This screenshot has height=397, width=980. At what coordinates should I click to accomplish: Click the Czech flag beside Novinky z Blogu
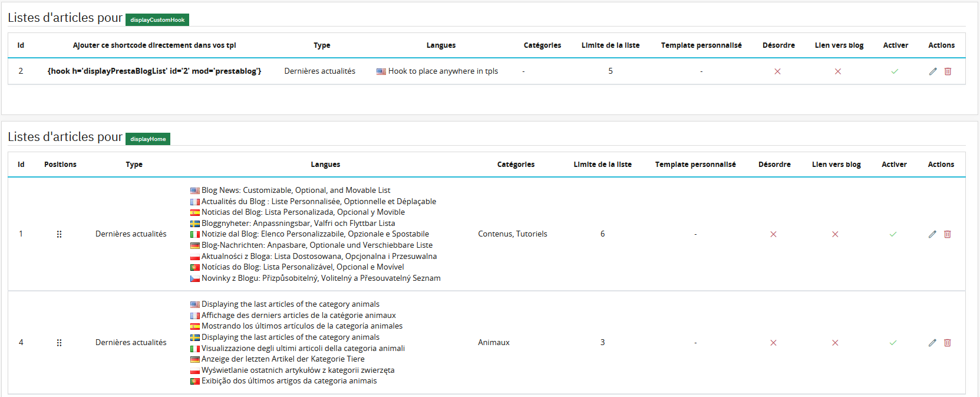[x=195, y=278]
